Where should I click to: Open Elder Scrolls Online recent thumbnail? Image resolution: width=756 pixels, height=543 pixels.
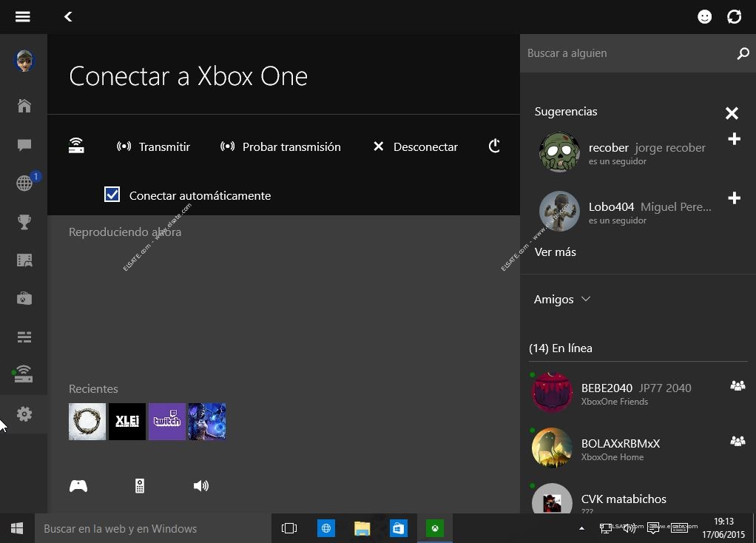pyautogui.click(x=87, y=422)
